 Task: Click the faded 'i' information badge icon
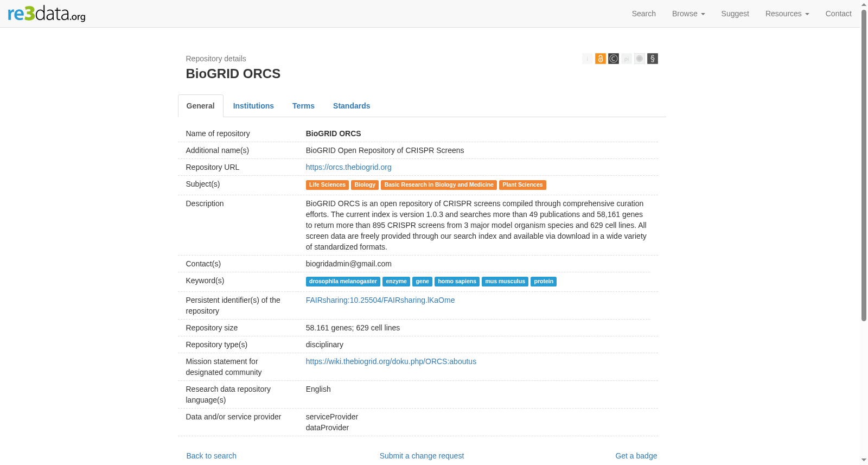(587, 59)
